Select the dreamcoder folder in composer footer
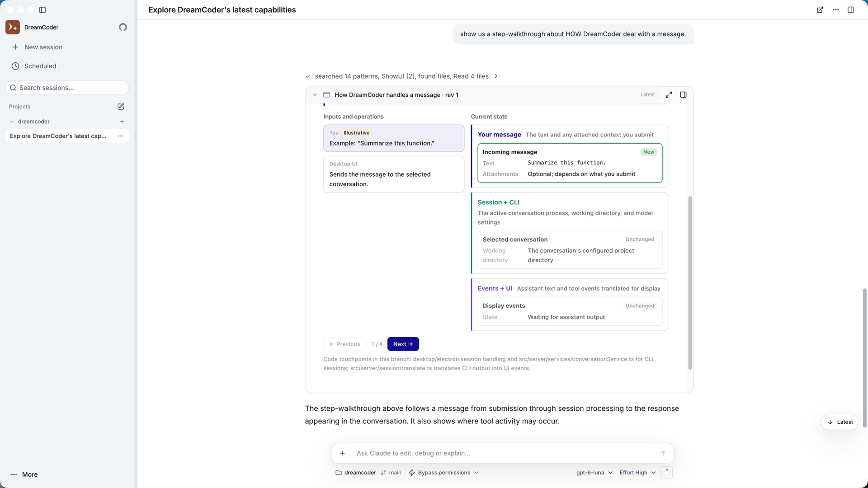Viewport: 868px width, 488px height. pyautogui.click(x=356, y=473)
